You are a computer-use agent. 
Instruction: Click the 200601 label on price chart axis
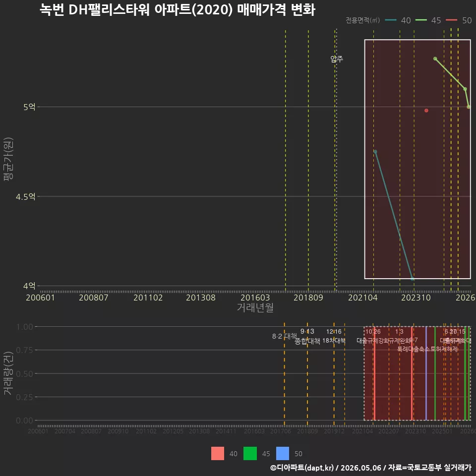tap(40, 297)
